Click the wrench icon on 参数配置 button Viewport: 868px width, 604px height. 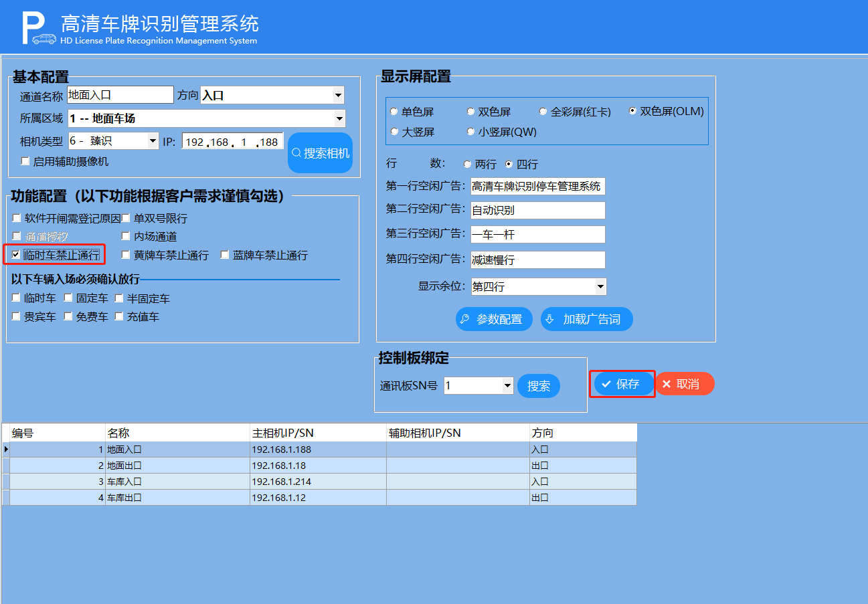coord(465,319)
